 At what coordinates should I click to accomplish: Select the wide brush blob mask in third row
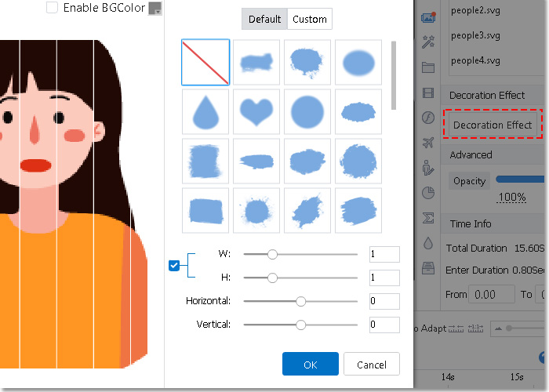tap(307, 161)
